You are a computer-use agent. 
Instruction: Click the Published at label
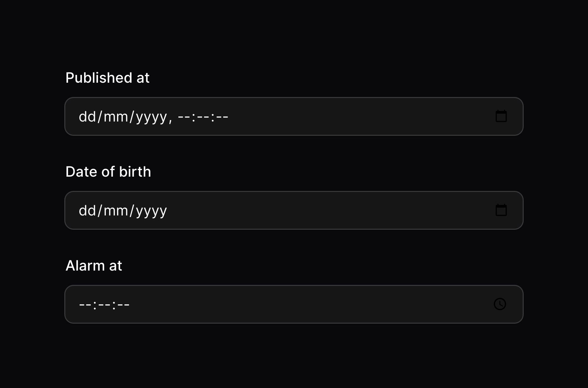108,78
